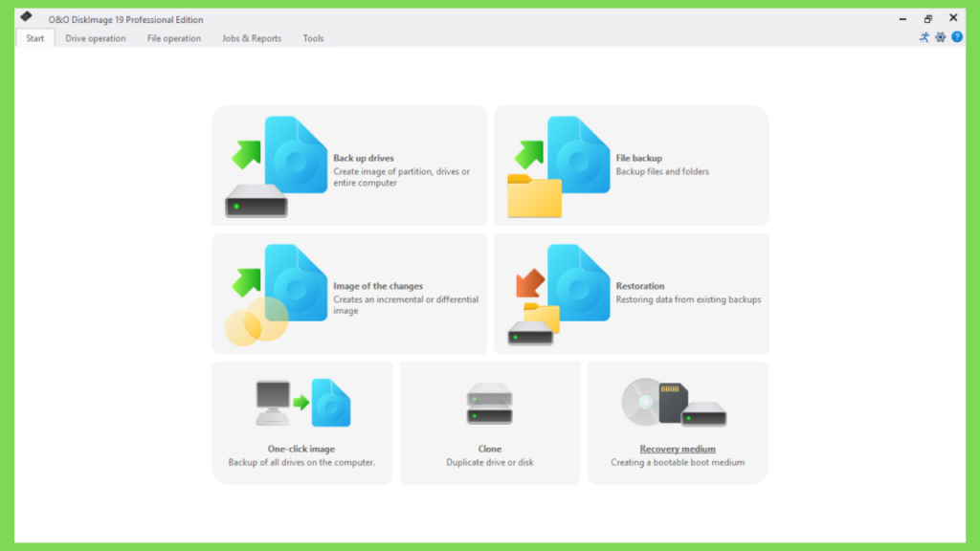Choose Image of the changes title
This screenshot has width=980, height=551.
378,286
